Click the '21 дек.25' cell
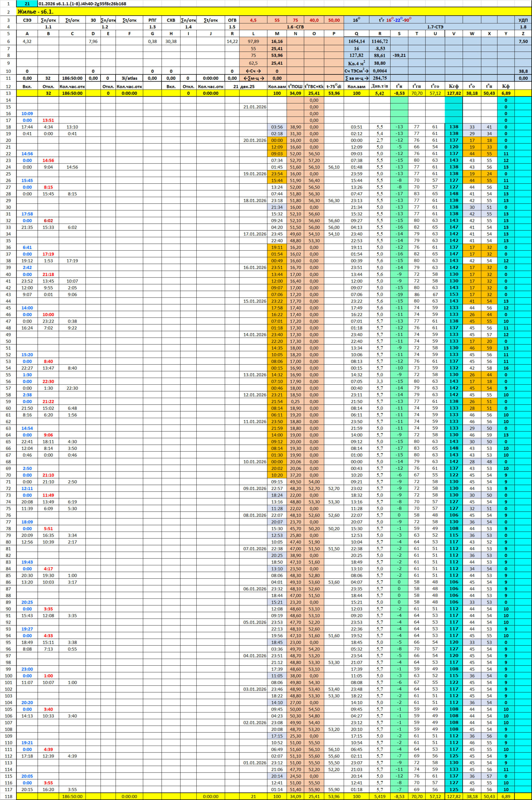This screenshot has height=800, width=532. [x=244, y=87]
